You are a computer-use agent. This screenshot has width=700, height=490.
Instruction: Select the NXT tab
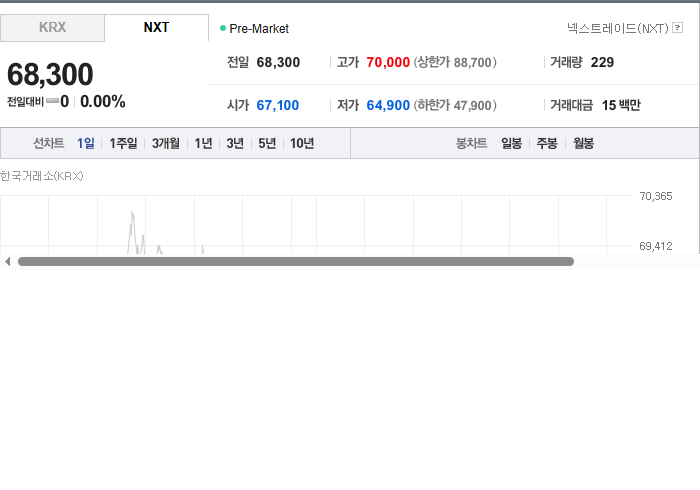157,28
